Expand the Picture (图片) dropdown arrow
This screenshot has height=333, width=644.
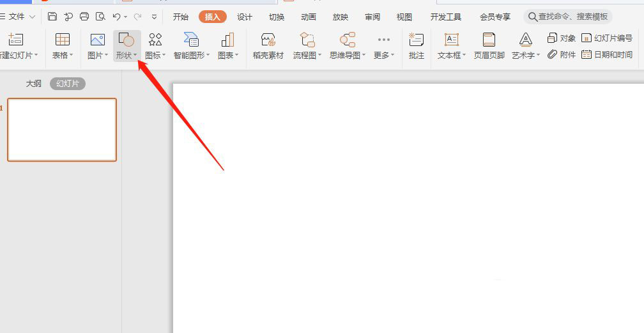tap(106, 55)
